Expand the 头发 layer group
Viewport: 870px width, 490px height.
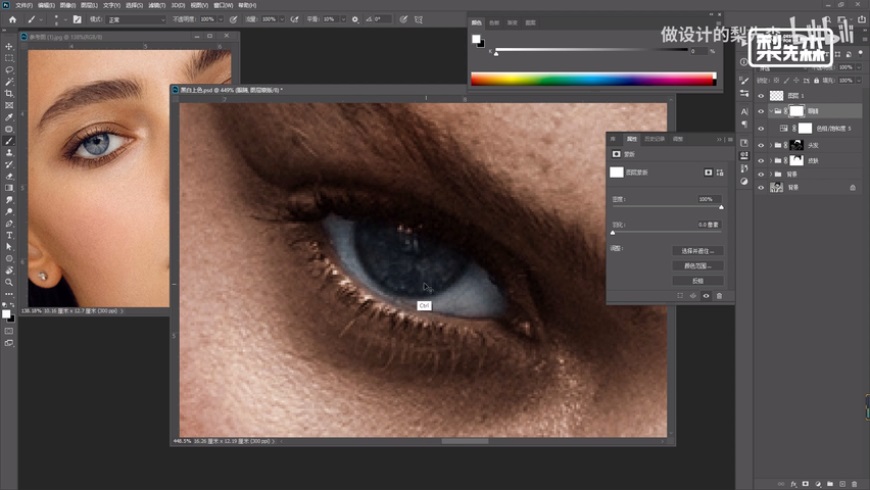click(771, 145)
